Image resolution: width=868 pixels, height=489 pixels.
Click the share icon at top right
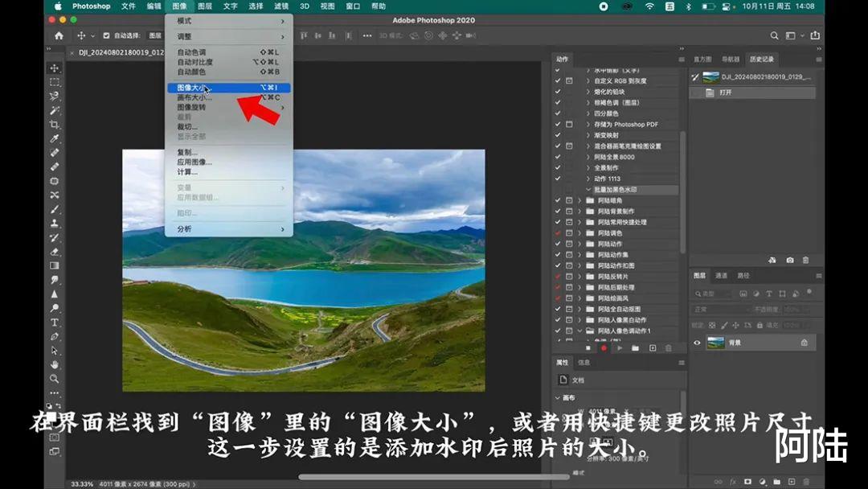click(815, 35)
